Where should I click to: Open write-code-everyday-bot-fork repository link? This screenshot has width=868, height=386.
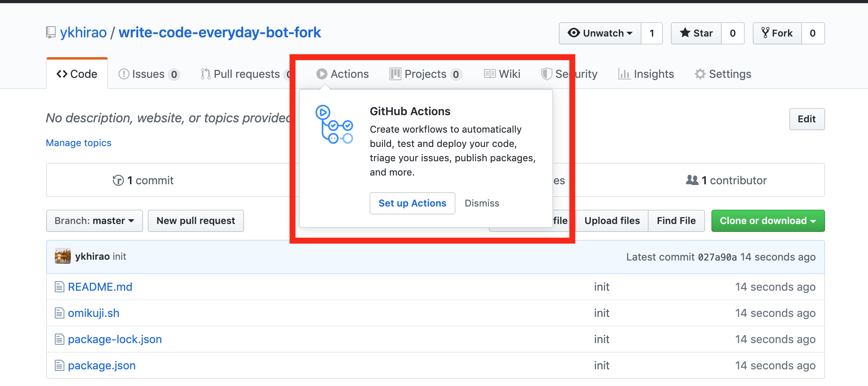(220, 33)
